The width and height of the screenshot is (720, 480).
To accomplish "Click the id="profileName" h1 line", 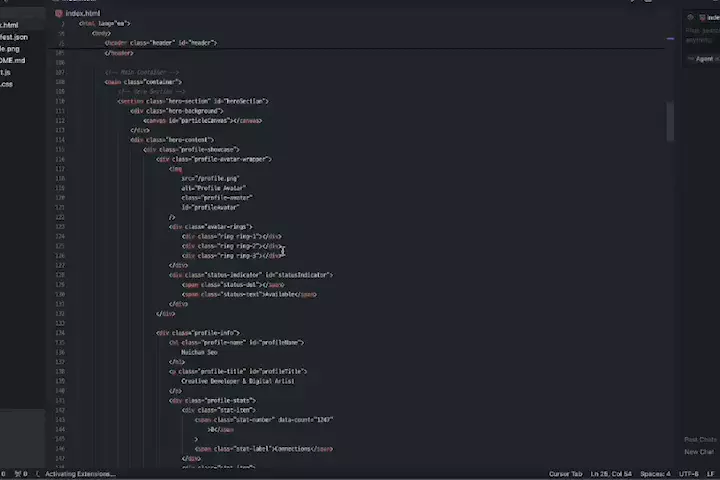I will click(x=236, y=342).
